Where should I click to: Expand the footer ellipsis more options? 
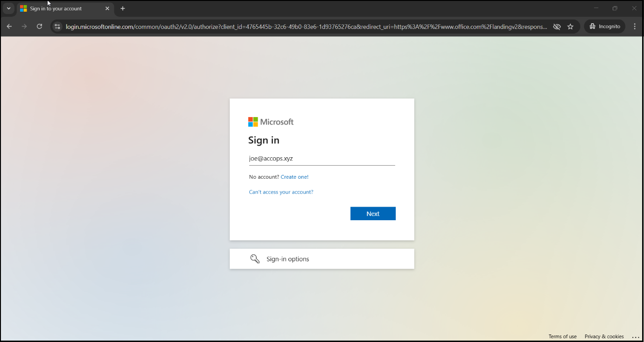pyautogui.click(x=635, y=336)
